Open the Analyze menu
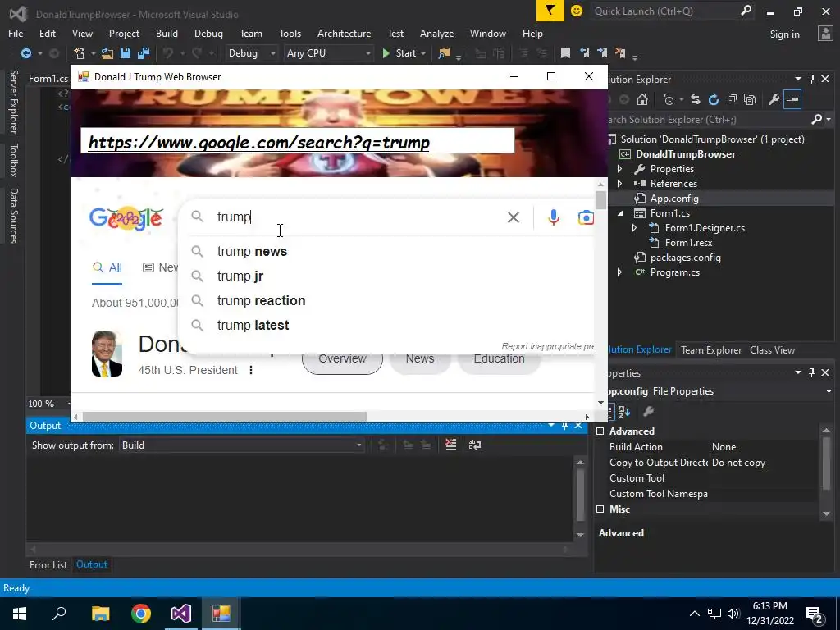Image resolution: width=840 pixels, height=630 pixels. tap(436, 33)
